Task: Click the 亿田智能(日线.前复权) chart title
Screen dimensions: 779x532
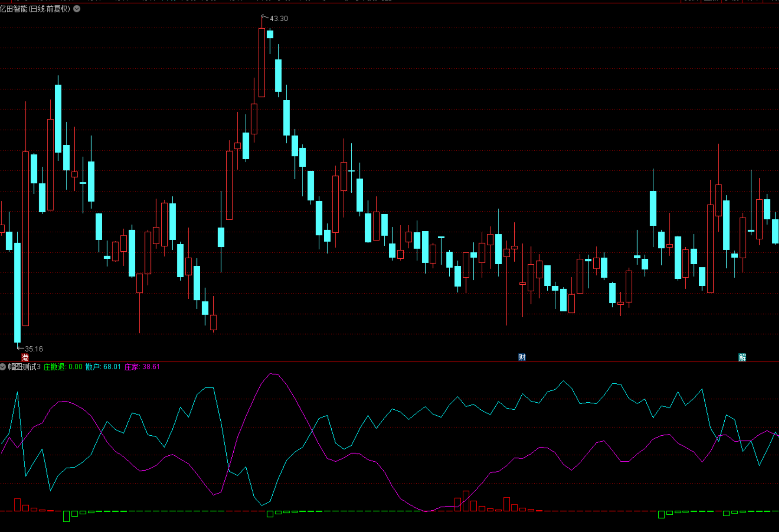Action: (35, 9)
